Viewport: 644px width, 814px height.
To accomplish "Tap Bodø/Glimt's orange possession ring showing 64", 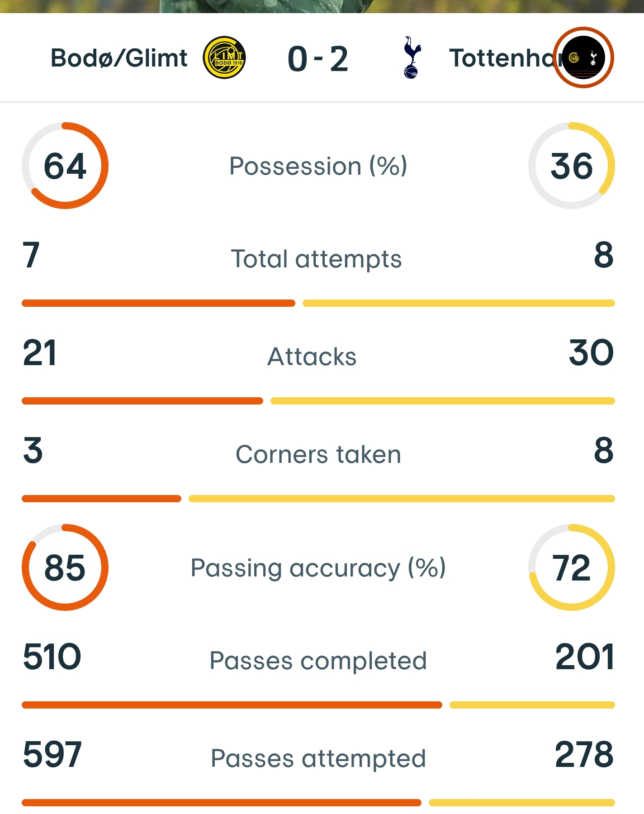I will point(65,166).
